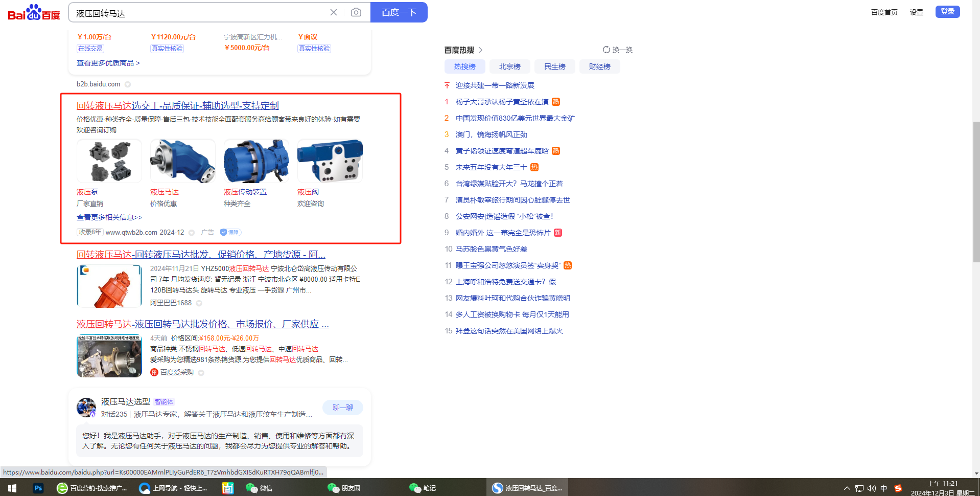Open the 百度爱采购 result thumbnail image
The height and width of the screenshot is (496, 980).
pos(109,355)
